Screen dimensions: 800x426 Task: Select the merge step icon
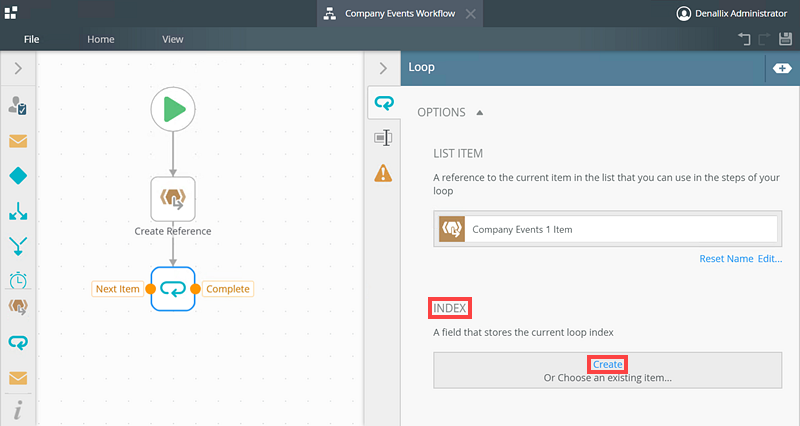point(18,246)
